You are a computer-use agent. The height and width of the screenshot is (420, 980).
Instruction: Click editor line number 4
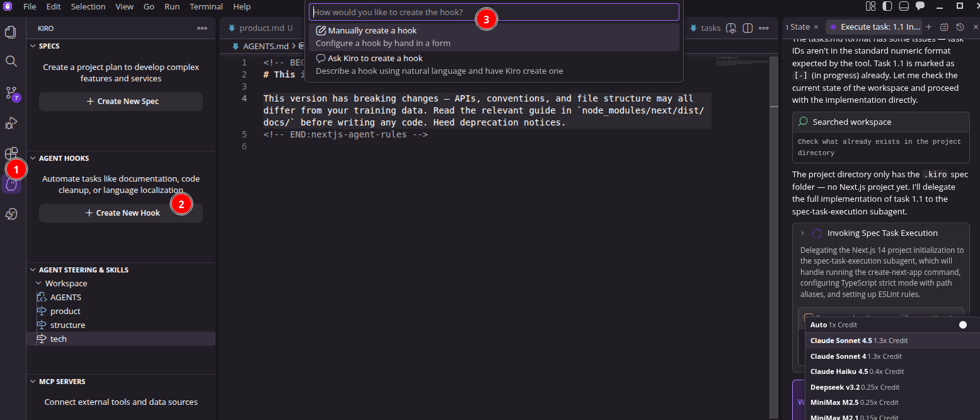(x=245, y=98)
